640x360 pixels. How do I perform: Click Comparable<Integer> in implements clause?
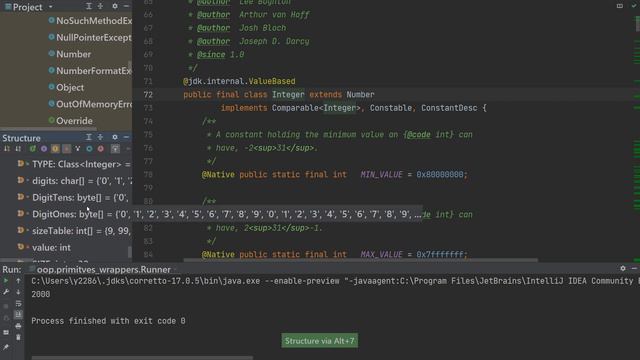coord(316,108)
